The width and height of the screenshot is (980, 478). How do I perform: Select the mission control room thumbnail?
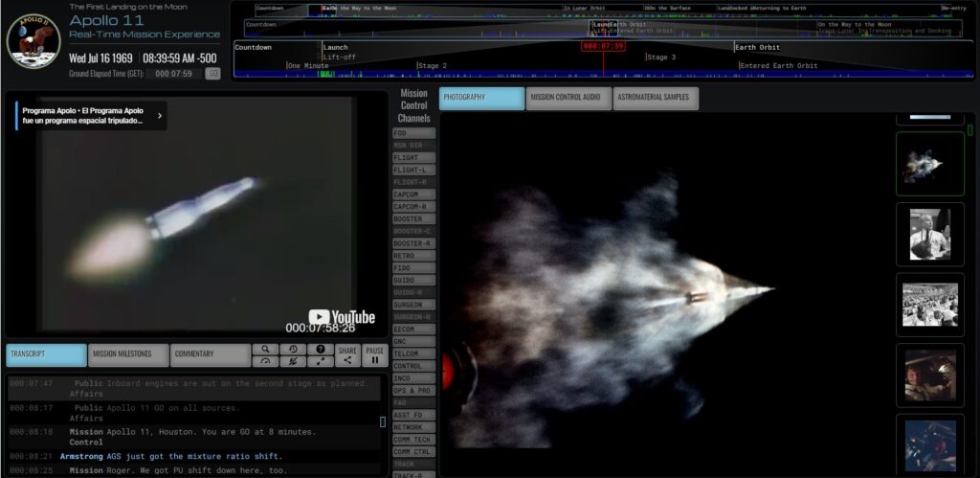point(929,305)
